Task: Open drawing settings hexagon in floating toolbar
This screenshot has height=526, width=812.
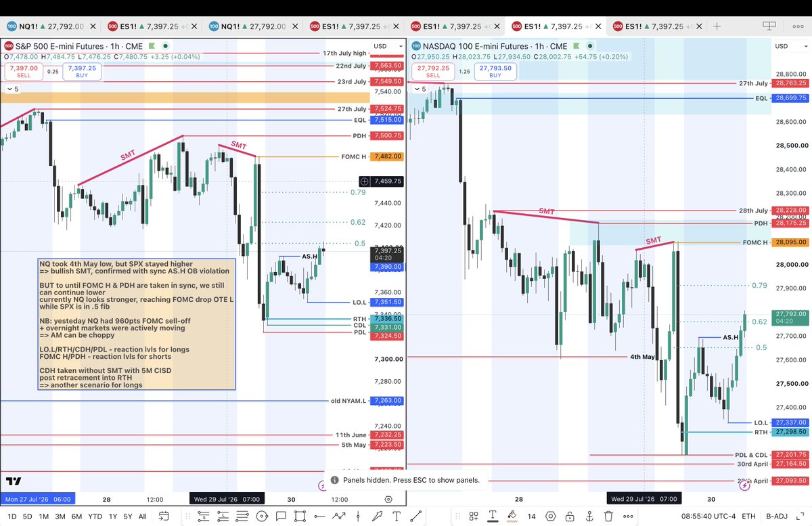Action: pyautogui.click(x=550, y=516)
